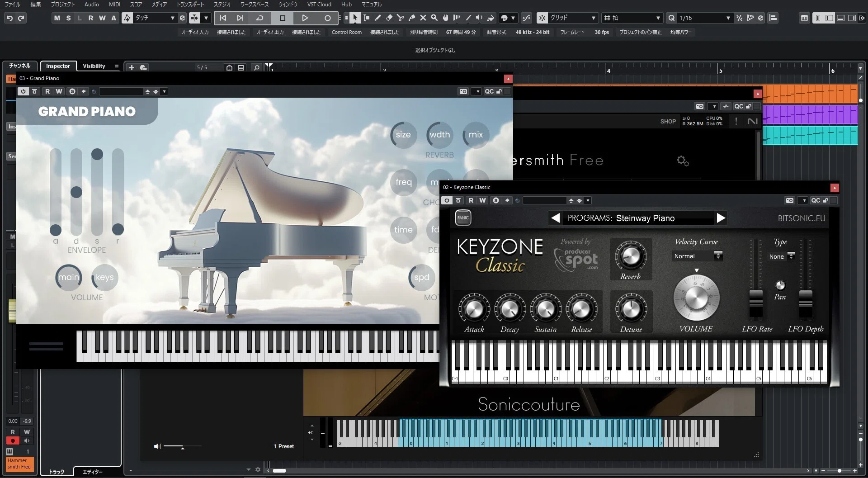The image size is (868, 478).
Task: Open the grid type 拍 dropdown
Action: [x=632, y=18]
